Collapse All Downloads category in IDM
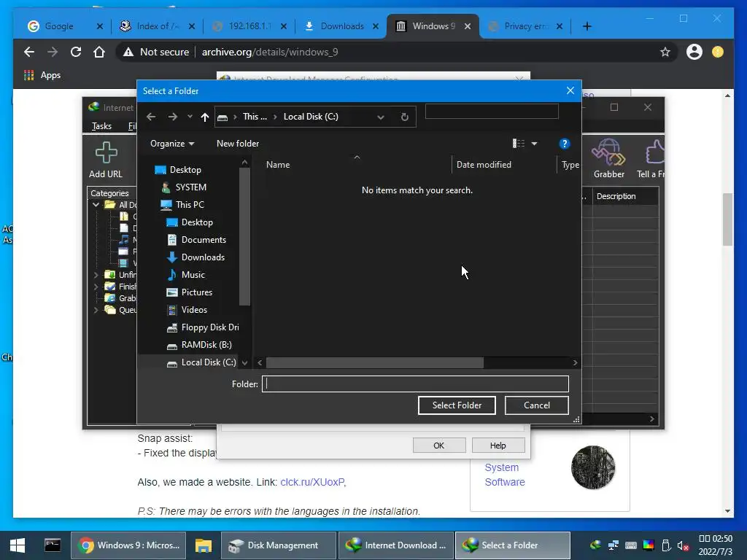 coord(96,205)
